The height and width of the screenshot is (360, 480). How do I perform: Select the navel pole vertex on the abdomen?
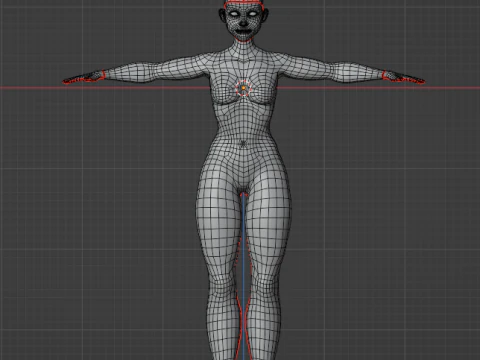point(243,144)
